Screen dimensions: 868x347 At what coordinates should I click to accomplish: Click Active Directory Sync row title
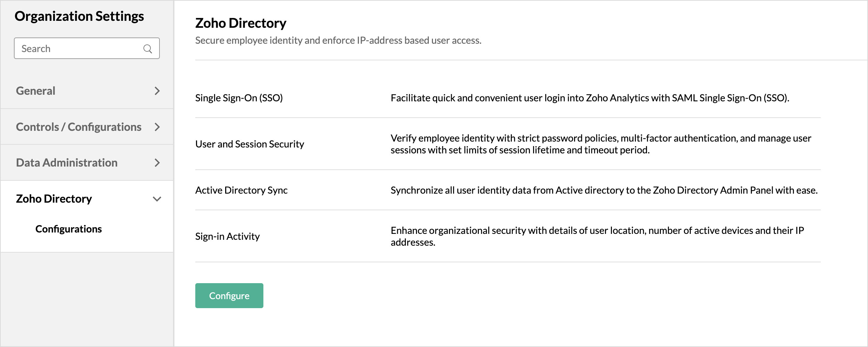241,190
